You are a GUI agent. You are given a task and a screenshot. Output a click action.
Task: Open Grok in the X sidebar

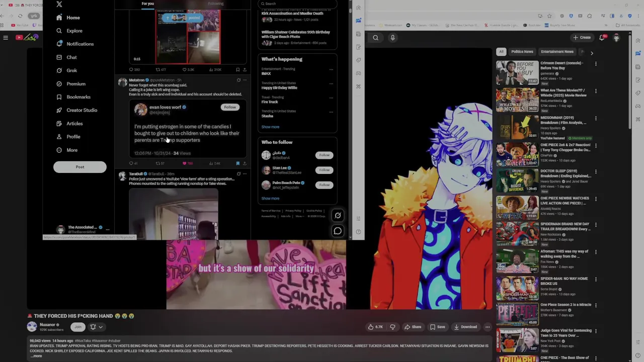tap(66, 70)
